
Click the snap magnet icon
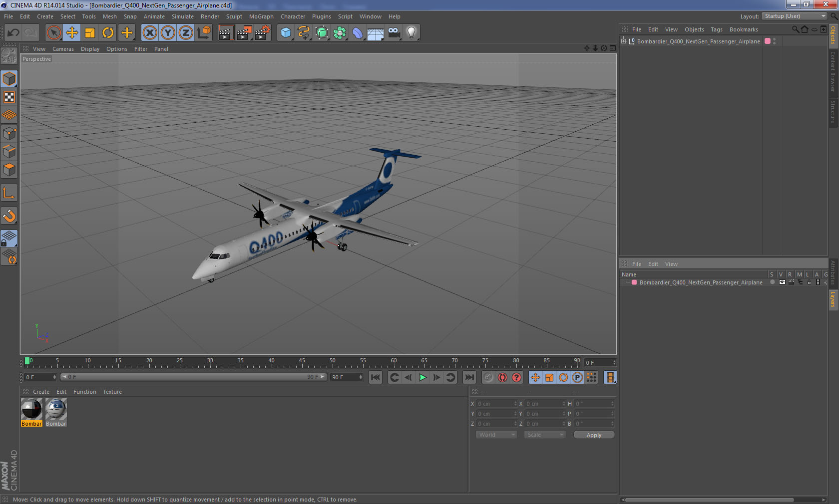[x=9, y=216]
